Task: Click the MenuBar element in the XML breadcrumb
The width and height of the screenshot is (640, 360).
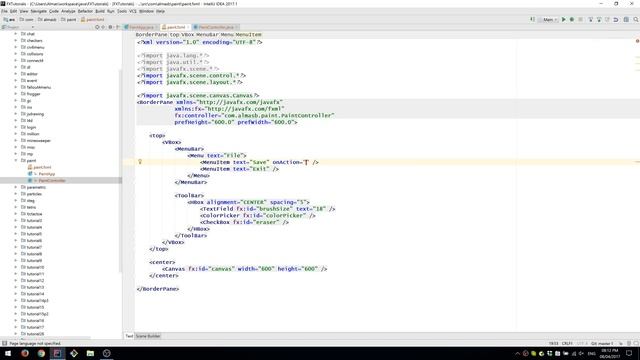Action: pyautogui.click(x=207, y=35)
